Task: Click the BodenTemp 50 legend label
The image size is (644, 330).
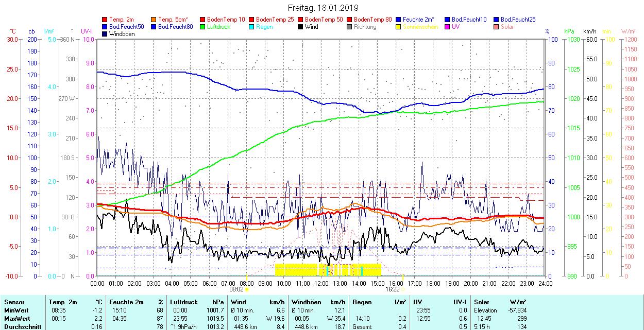Action: (324, 20)
